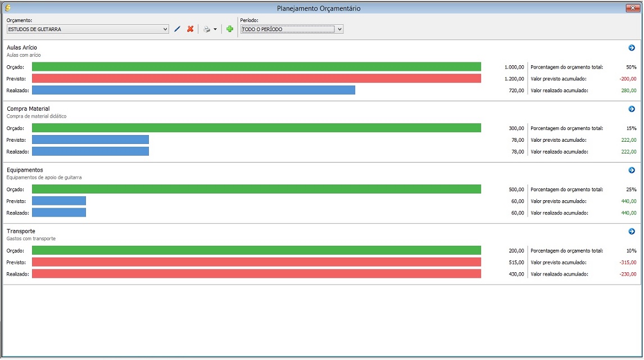Screen dimensions: 644x360
Task: Click the red X delete budget icon
Action: (191, 29)
